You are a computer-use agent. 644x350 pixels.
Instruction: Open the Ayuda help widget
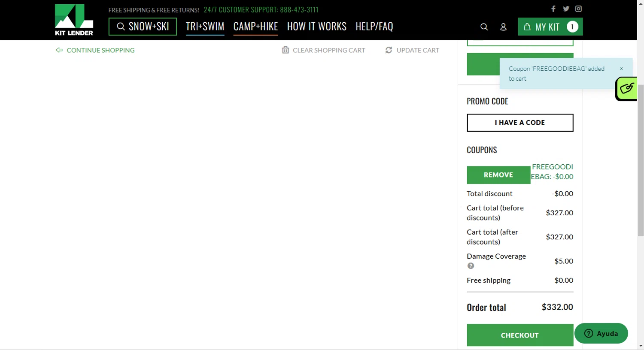[x=601, y=333]
